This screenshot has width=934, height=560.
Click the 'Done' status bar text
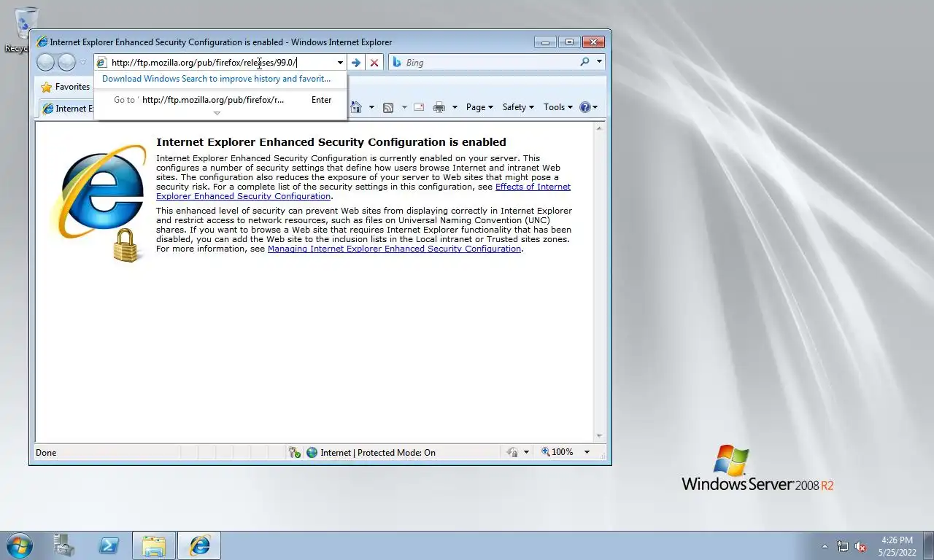(46, 453)
